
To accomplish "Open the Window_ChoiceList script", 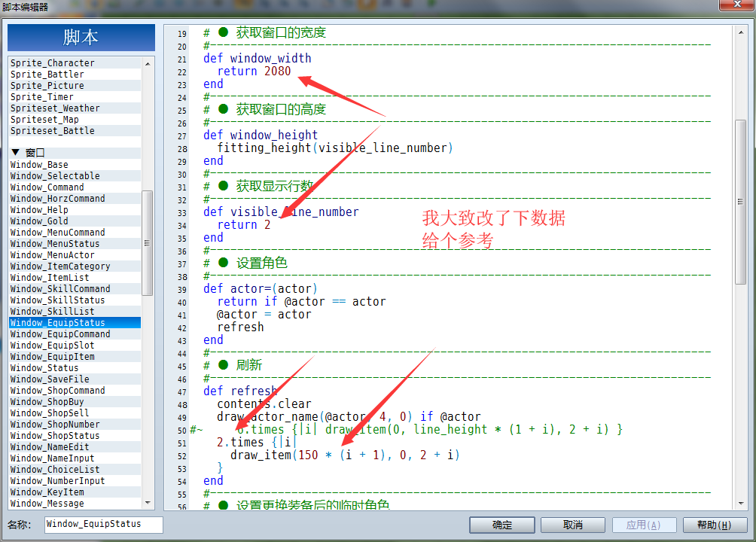I will [75, 470].
